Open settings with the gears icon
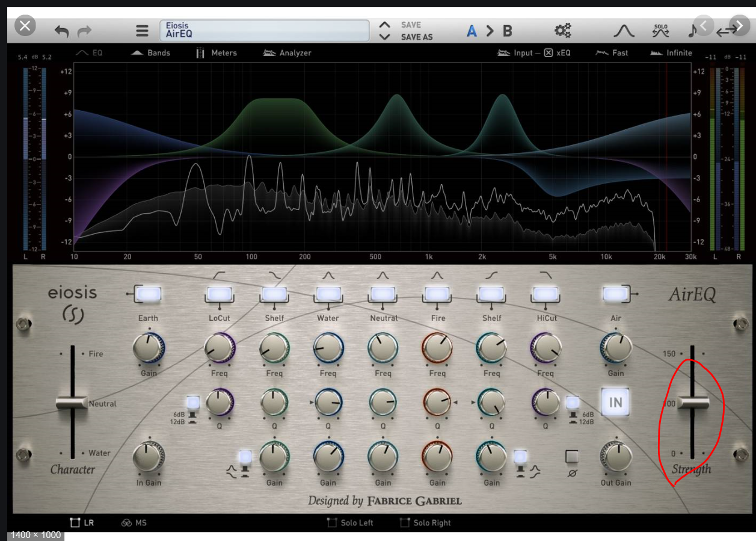Viewport: 756px width, 541px height. (x=563, y=31)
